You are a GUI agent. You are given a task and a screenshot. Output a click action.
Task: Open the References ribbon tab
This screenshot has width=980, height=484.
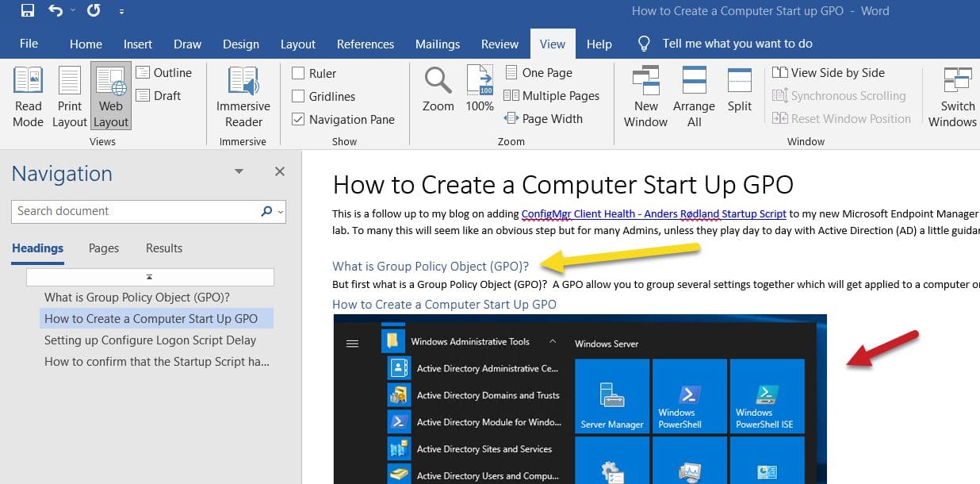point(366,44)
